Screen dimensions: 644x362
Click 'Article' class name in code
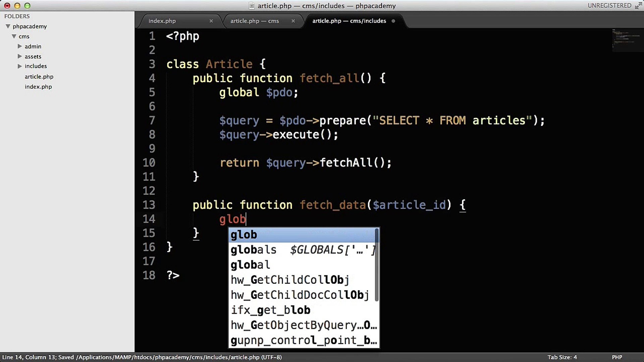pos(229,64)
